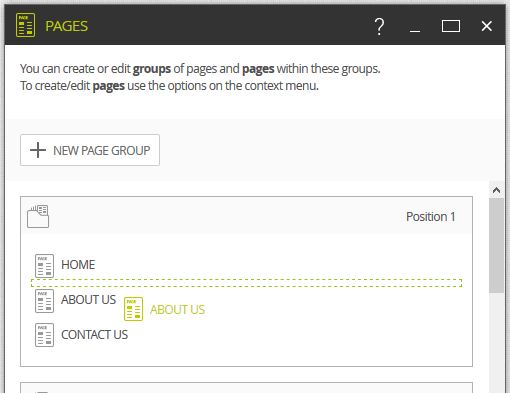Click the PAGES title text
The width and height of the screenshot is (510, 393).
pos(66,26)
